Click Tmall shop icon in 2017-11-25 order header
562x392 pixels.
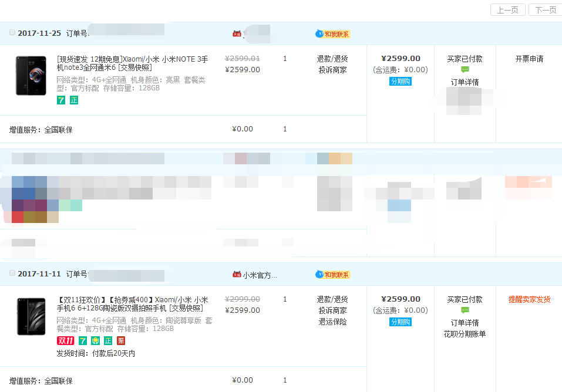pyautogui.click(x=237, y=33)
